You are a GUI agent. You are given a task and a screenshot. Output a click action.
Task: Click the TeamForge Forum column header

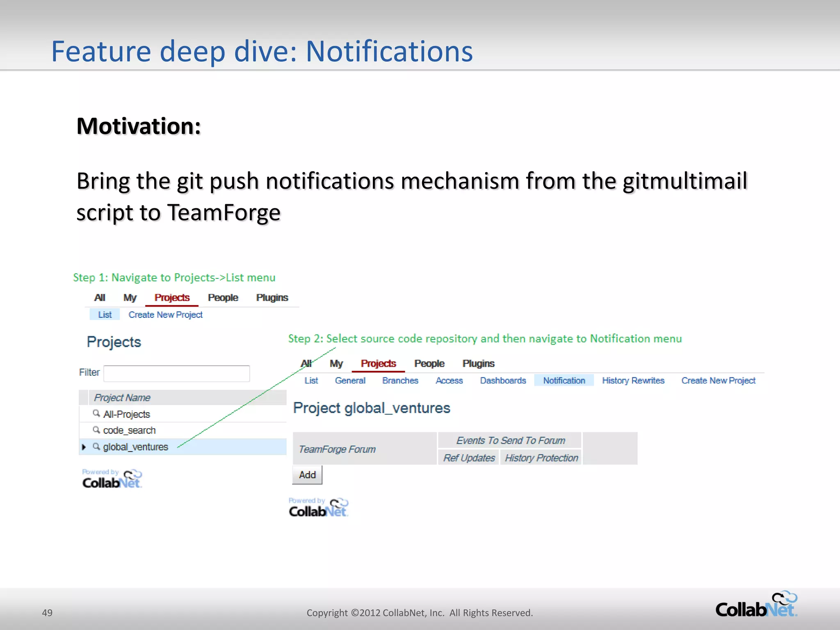click(365, 449)
